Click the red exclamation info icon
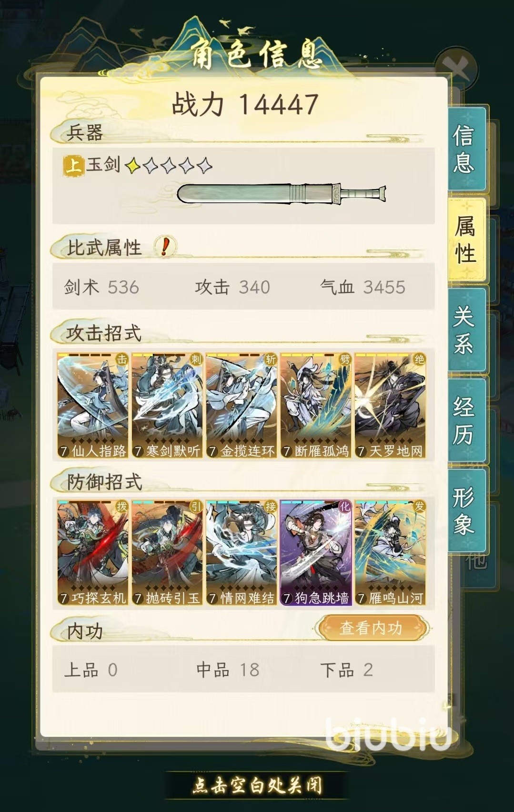 coord(165,247)
